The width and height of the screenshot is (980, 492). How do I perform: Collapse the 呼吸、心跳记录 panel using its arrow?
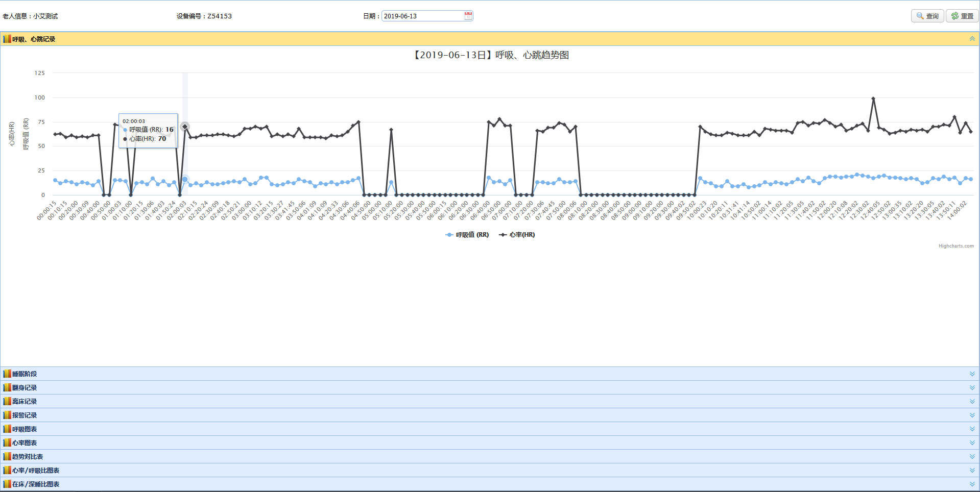(x=972, y=39)
